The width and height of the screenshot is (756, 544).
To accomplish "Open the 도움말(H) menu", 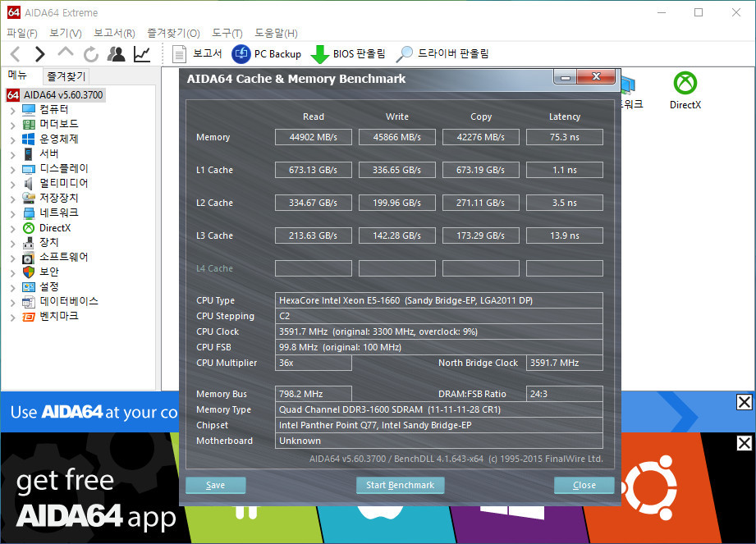I will pos(276,34).
